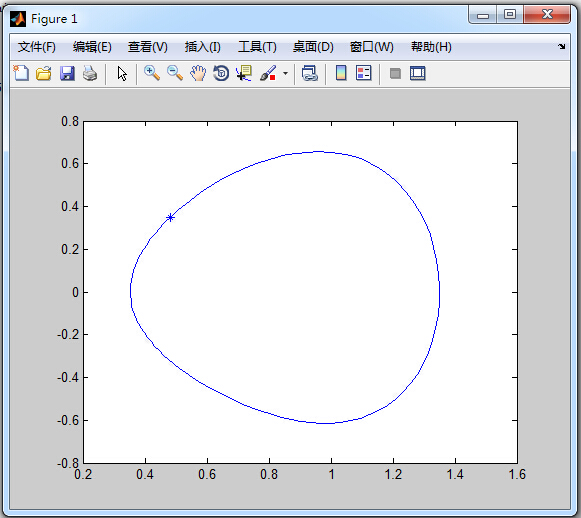Click the dock figure arrow
Image resolution: width=581 pixels, height=518 pixels.
click(562, 47)
